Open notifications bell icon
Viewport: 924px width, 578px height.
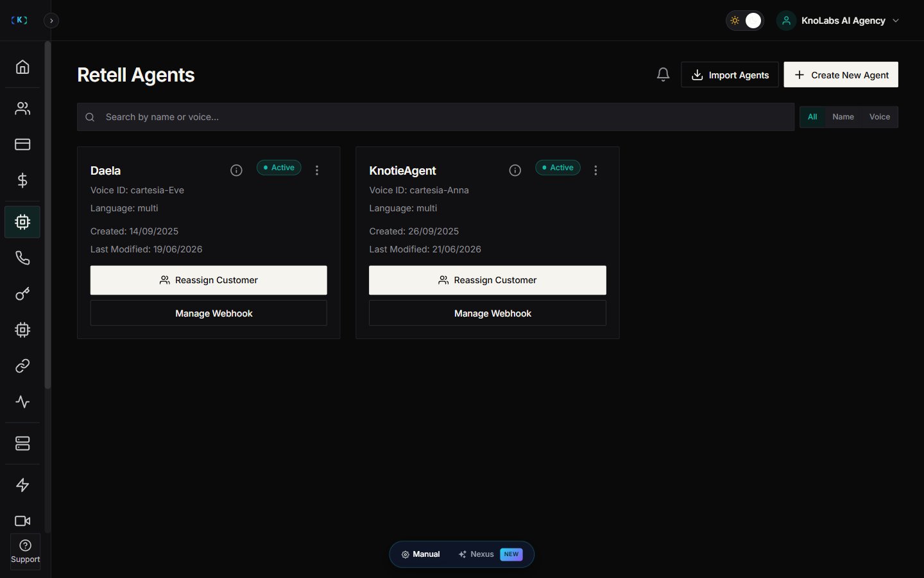pyautogui.click(x=663, y=74)
